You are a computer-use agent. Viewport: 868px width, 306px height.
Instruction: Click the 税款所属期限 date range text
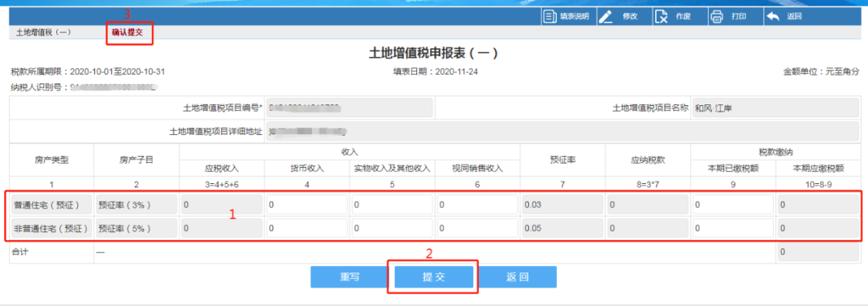coord(88,72)
